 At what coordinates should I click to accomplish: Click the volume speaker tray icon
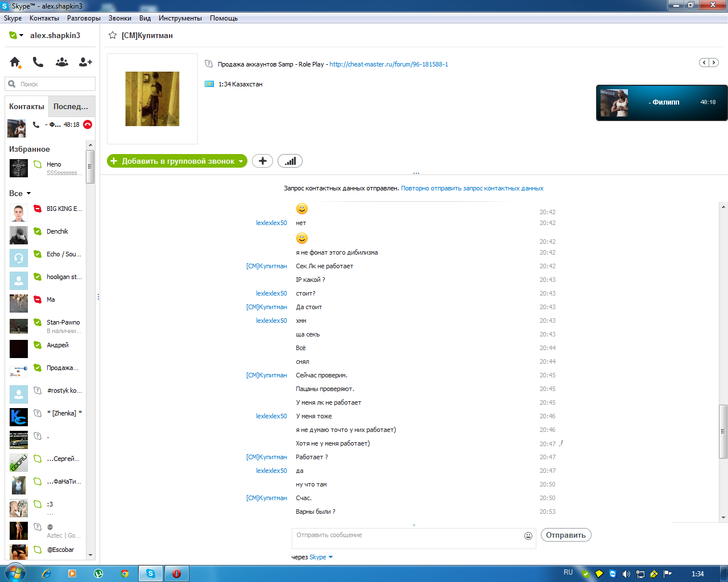(x=626, y=574)
